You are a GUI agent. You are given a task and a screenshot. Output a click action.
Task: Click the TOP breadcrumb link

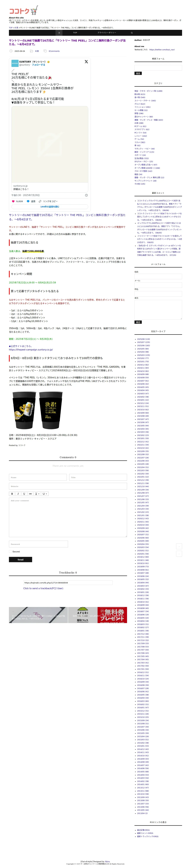pyautogui.click(x=10, y=28)
